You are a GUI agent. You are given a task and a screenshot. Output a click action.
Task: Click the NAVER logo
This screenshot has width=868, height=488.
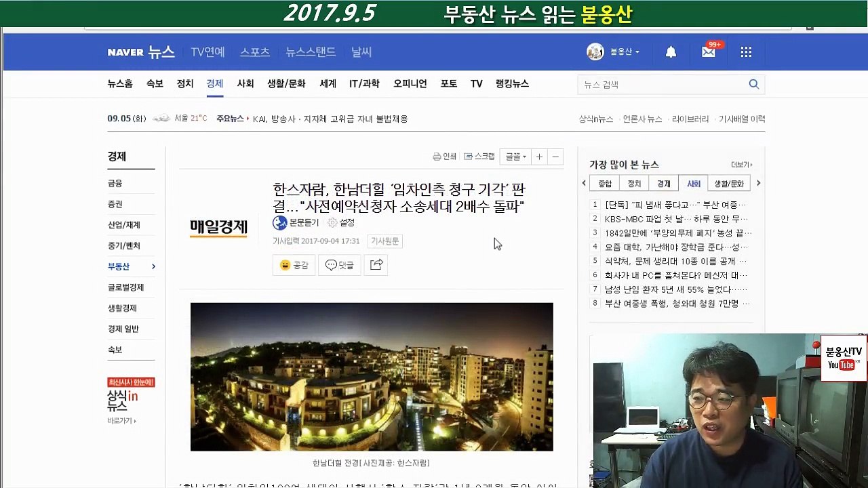click(x=125, y=52)
